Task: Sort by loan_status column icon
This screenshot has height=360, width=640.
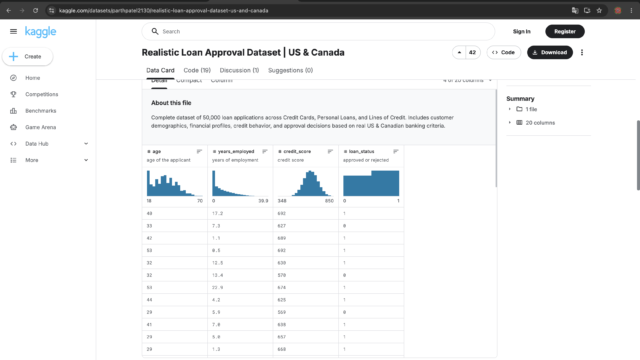Action: pos(396,151)
